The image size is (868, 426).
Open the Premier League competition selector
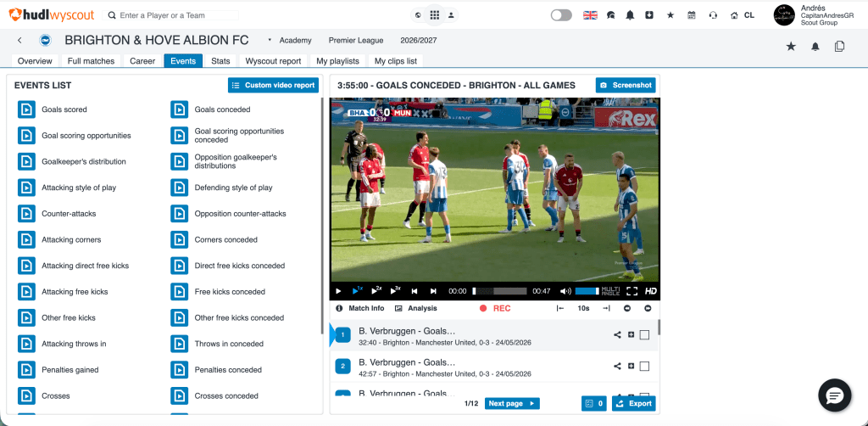356,40
